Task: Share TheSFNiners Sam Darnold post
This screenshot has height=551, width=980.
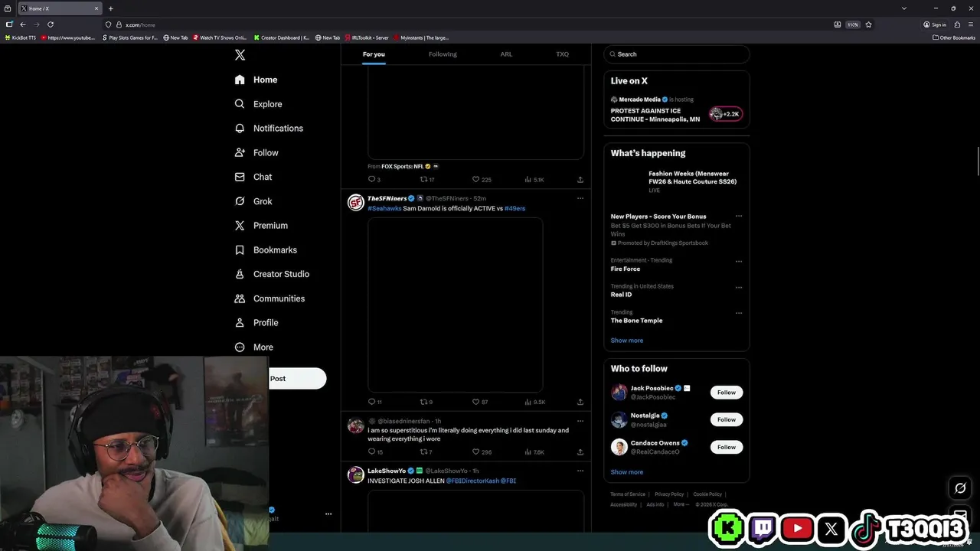Action: (580, 402)
